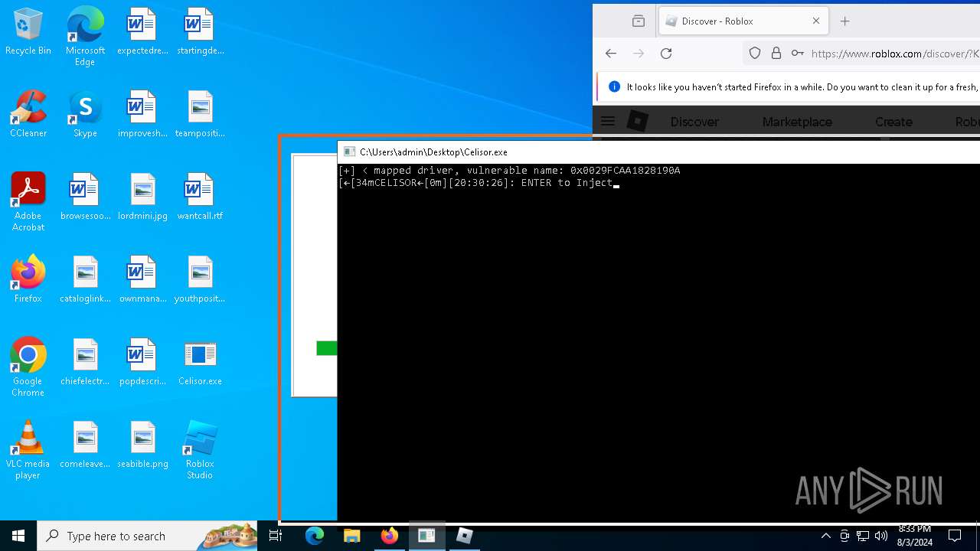Open Firefox desktop shortcut

coord(28,280)
